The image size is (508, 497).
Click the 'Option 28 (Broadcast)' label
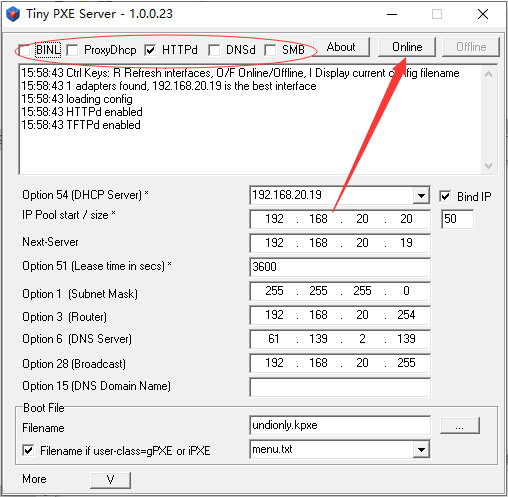tap(74, 364)
